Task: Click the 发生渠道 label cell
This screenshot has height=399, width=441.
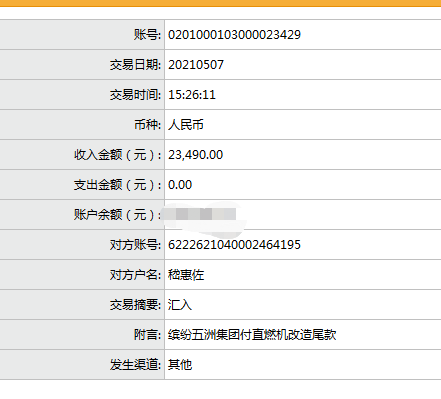Action: click(82, 365)
